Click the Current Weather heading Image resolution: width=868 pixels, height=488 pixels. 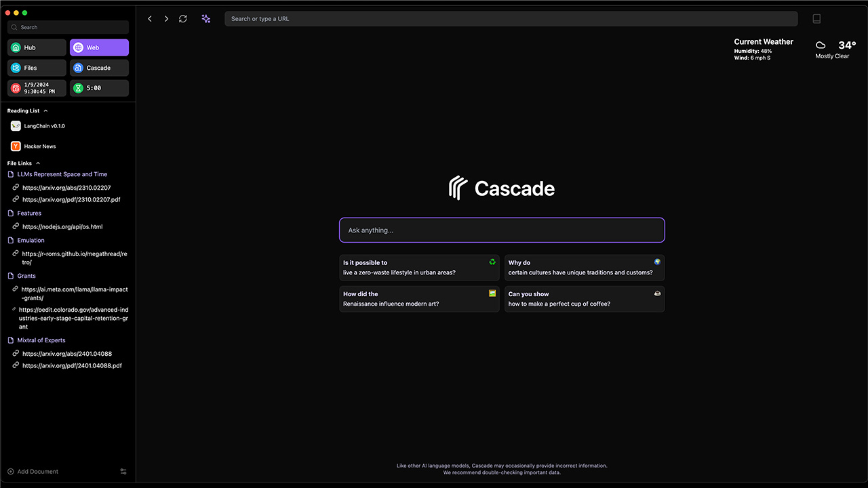point(764,42)
